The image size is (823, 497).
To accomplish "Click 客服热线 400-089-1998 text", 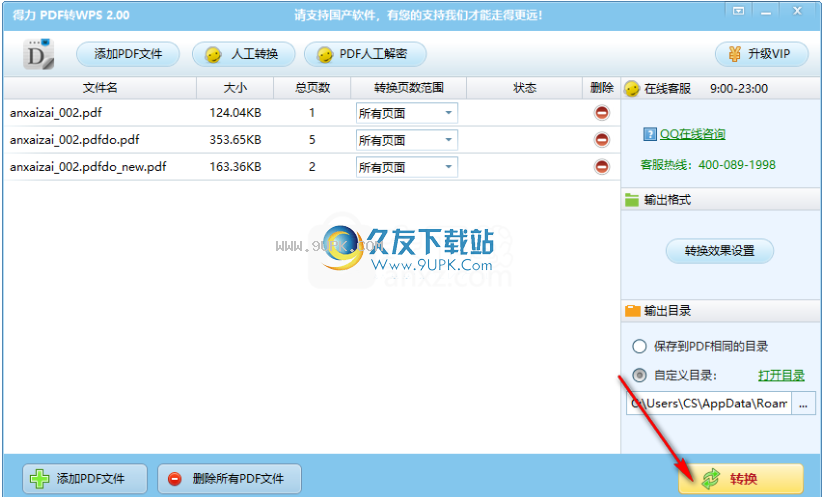I will pyautogui.click(x=708, y=165).
